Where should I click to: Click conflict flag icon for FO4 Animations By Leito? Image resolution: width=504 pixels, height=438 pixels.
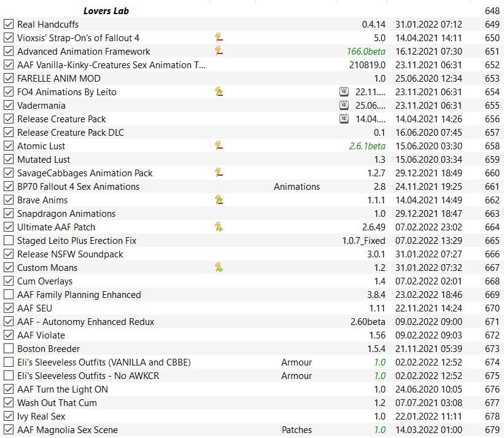pyautogui.click(x=219, y=92)
